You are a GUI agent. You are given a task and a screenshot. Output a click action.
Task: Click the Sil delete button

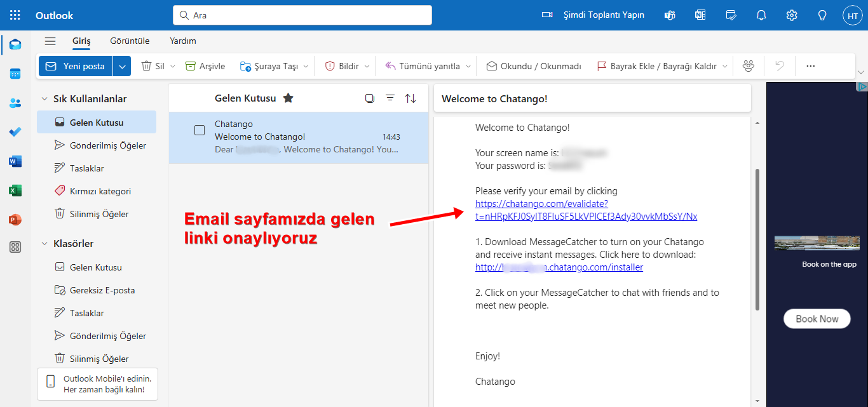(153, 66)
